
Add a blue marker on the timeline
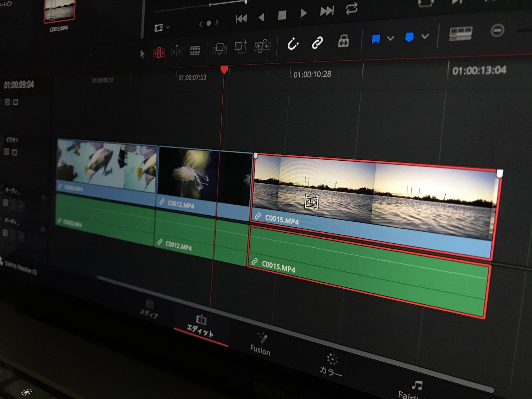[409, 37]
